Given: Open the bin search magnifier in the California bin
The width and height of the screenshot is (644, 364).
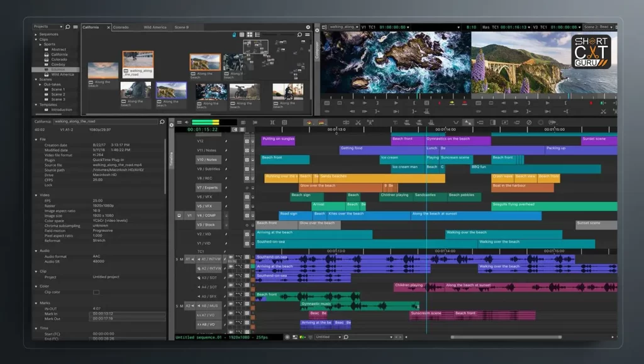Looking at the screenshot, I should [299, 35].
